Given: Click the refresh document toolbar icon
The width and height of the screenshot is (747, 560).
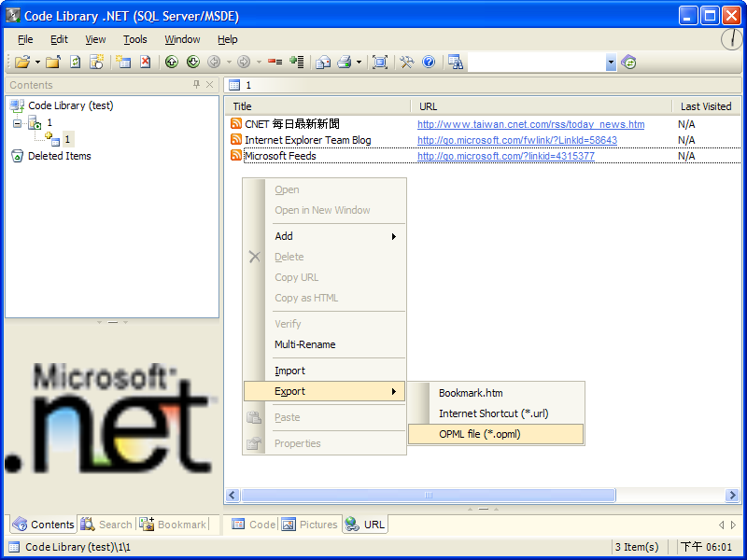Looking at the screenshot, I should (76, 62).
